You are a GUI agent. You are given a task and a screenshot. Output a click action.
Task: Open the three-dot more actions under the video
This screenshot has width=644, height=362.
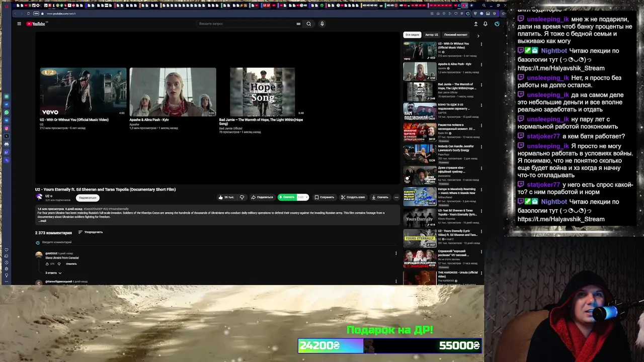point(396,197)
